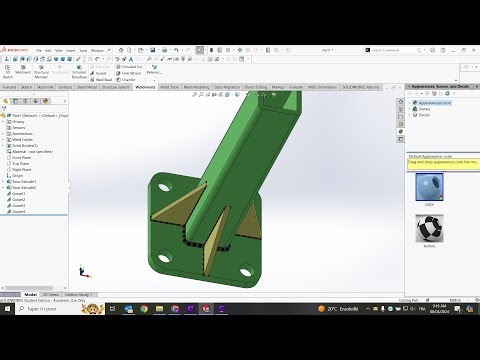Open the SOLIDWORKS Resources task pane tab
The width and height of the screenshot is (480, 360).
tap(401, 102)
